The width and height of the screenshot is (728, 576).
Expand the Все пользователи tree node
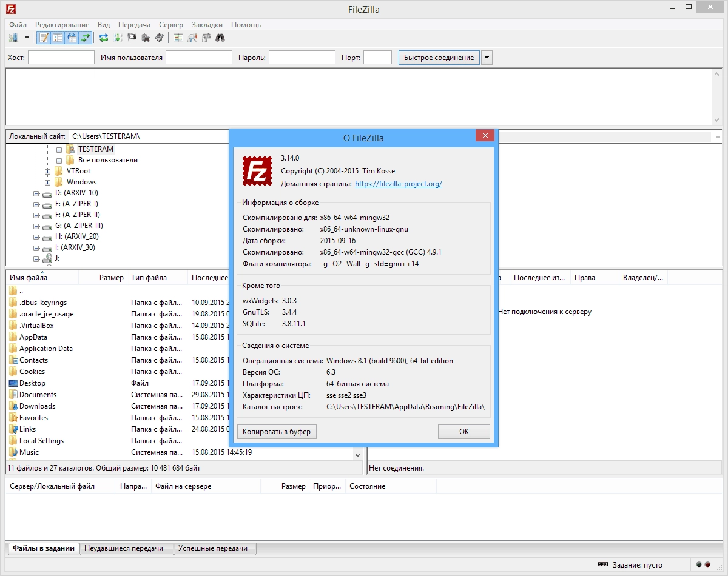(x=59, y=160)
